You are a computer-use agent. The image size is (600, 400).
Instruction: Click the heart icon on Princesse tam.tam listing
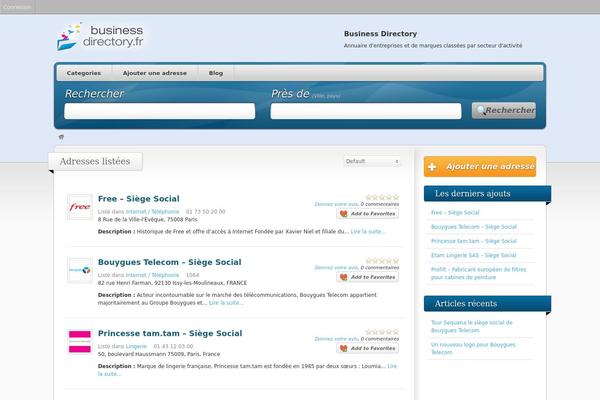pyautogui.click(x=344, y=348)
